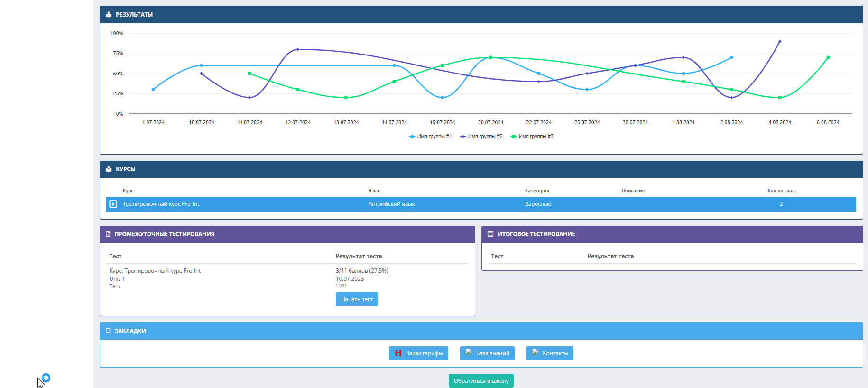The height and width of the screenshot is (388, 868).
Task: Open the Unit 1 link
Action: pos(117,279)
